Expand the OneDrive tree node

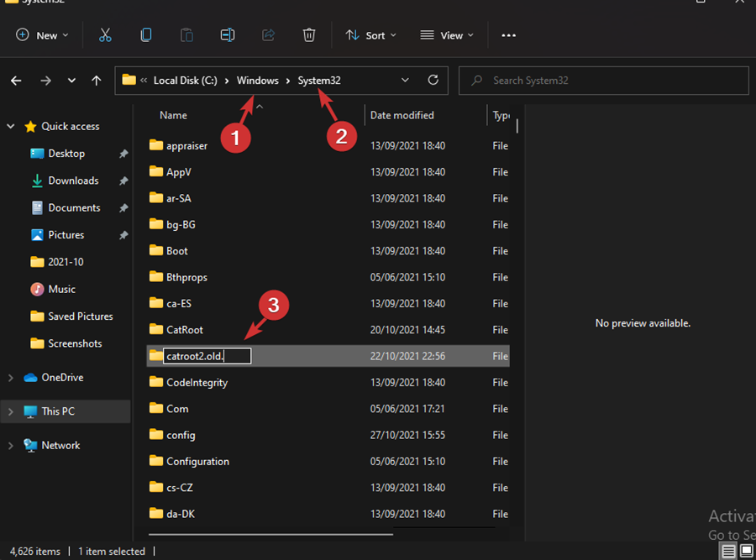coord(11,378)
